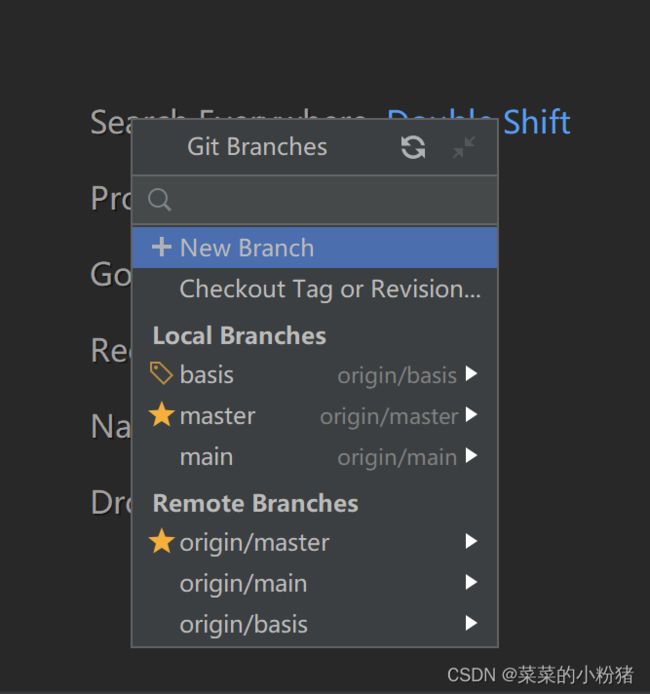Viewport: 650px width, 694px height.
Task: Open submenu arrow for origin/master remote
Action: coord(471,541)
